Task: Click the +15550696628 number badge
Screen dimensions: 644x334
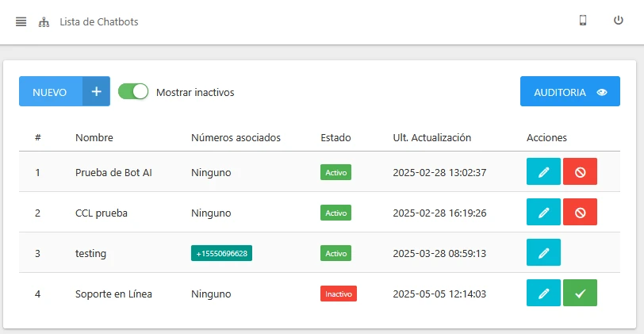Action: coord(221,253)
